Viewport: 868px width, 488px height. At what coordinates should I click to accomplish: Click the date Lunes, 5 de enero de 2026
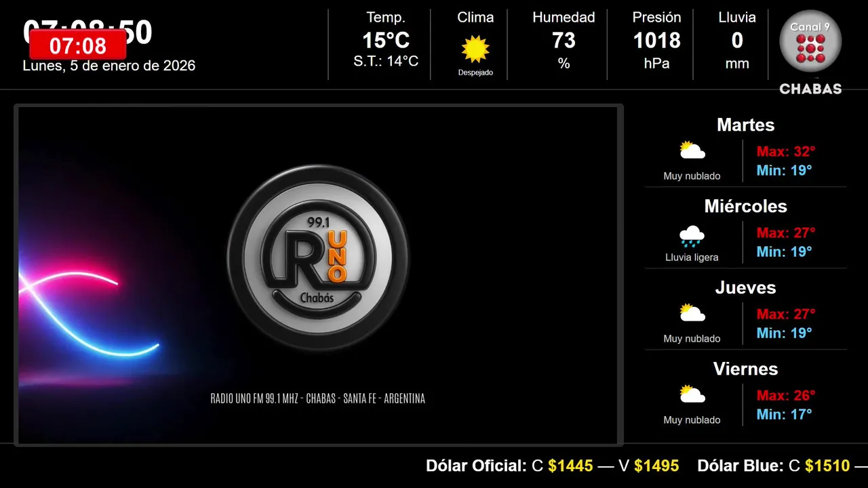[x=109, y=66]
